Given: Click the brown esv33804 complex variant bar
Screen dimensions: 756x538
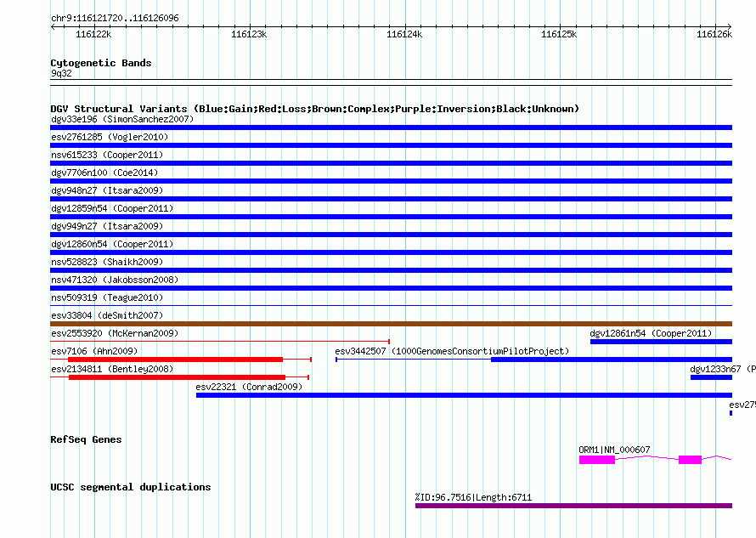Looking at the screenshot, I should pyautogui.click(x=391, y=324).
